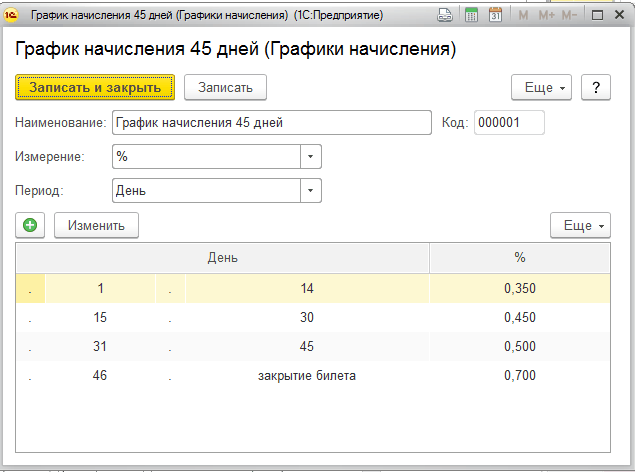Click the Код field with 000001
635x472 pixels.
(x=509, y=122)
